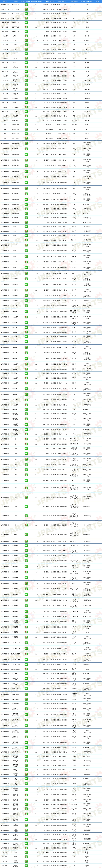
Task: Select the SORENTO model cell
Action: click(16, 138)
